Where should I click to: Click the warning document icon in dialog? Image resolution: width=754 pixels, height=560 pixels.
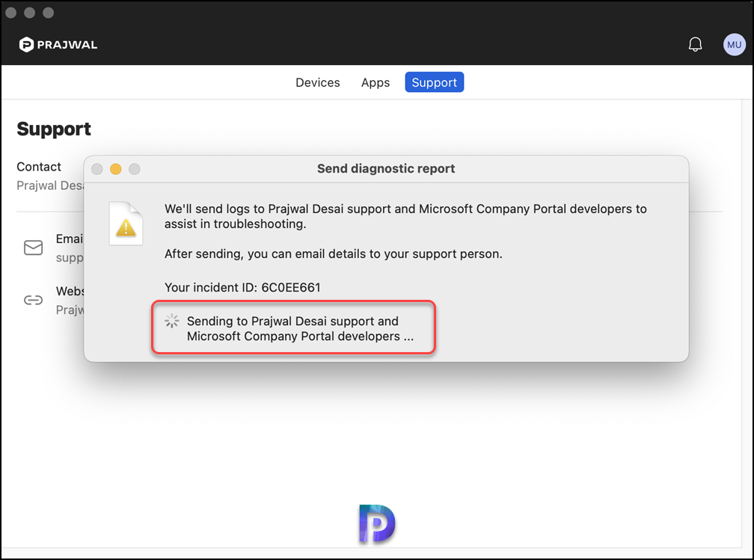click(126, 224)
